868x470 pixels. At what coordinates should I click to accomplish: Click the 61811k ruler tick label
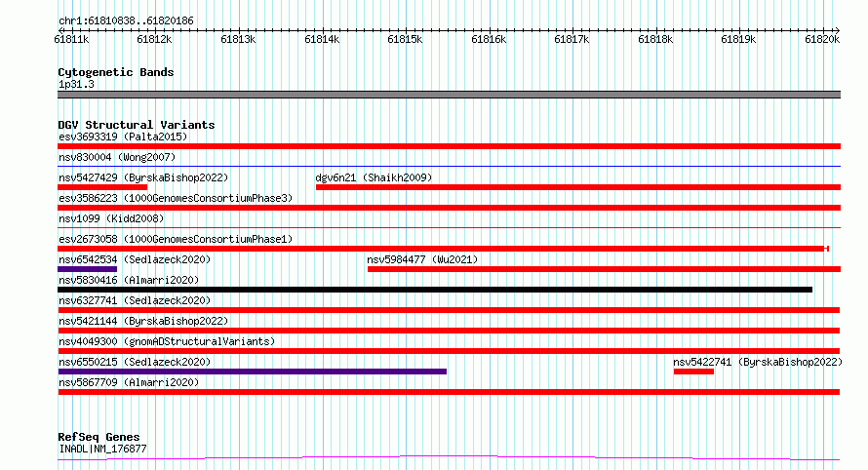point(71,39)
